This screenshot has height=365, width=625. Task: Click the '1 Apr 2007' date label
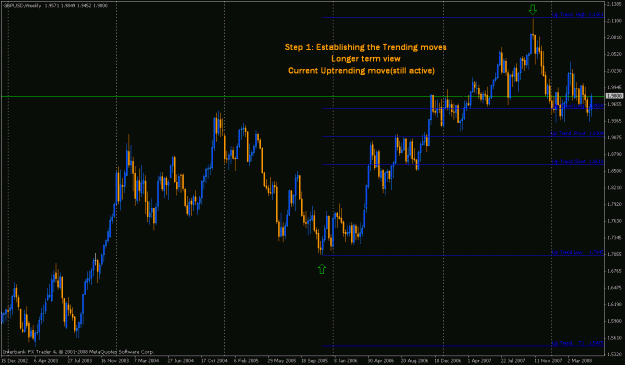click(x=480, y=360)
